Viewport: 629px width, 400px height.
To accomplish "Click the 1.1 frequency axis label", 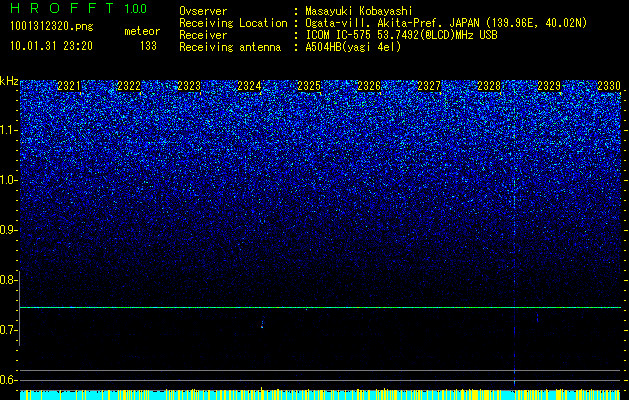I will click(x=9, y=130).
